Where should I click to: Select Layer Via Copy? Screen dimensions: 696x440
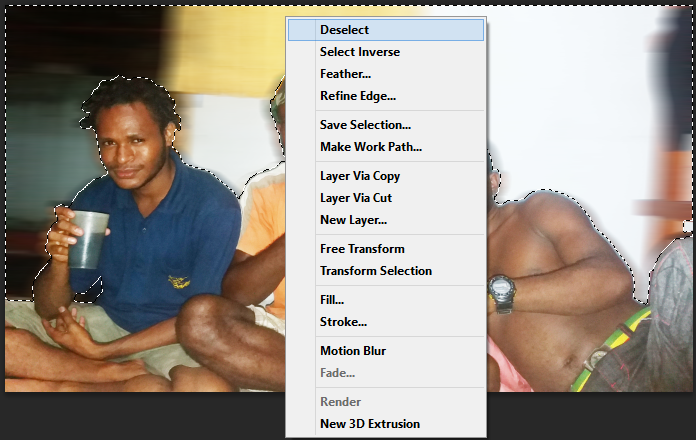386,176
